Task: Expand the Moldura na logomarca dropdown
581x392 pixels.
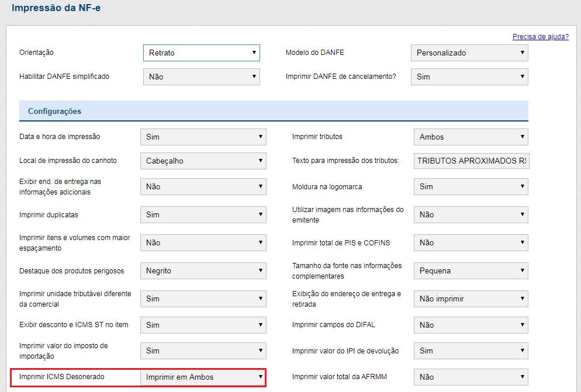Action: coord(471,186)
